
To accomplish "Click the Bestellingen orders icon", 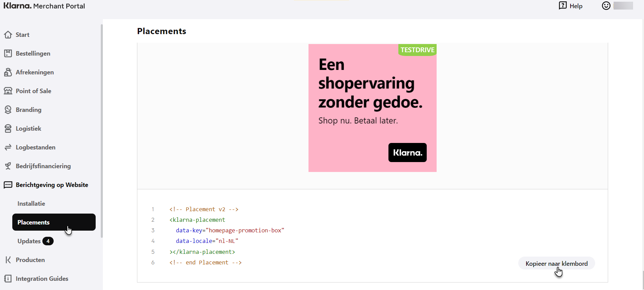I will tap(8, 54).
